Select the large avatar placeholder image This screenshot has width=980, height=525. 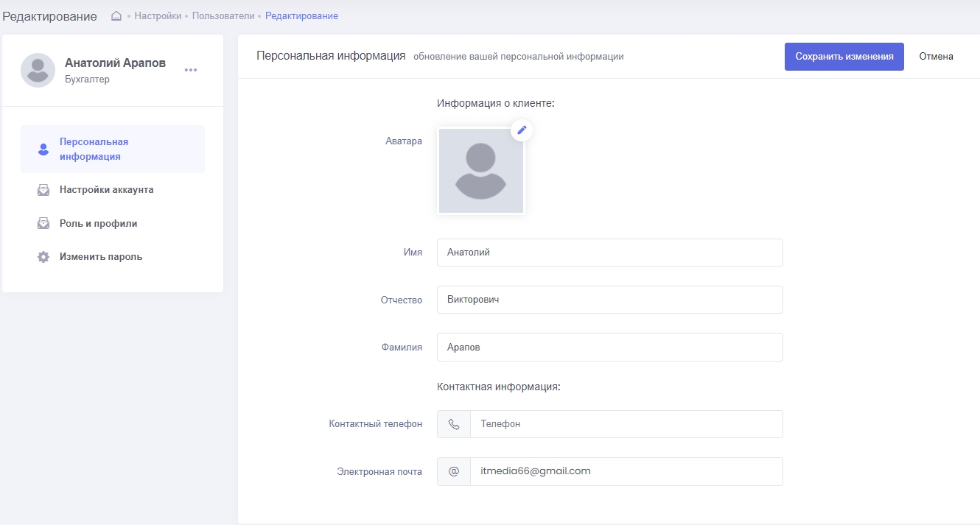(480, 171)
